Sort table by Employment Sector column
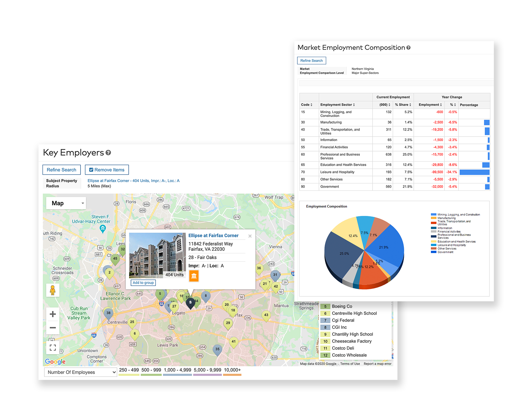The image size is (532, 413). 337,105
